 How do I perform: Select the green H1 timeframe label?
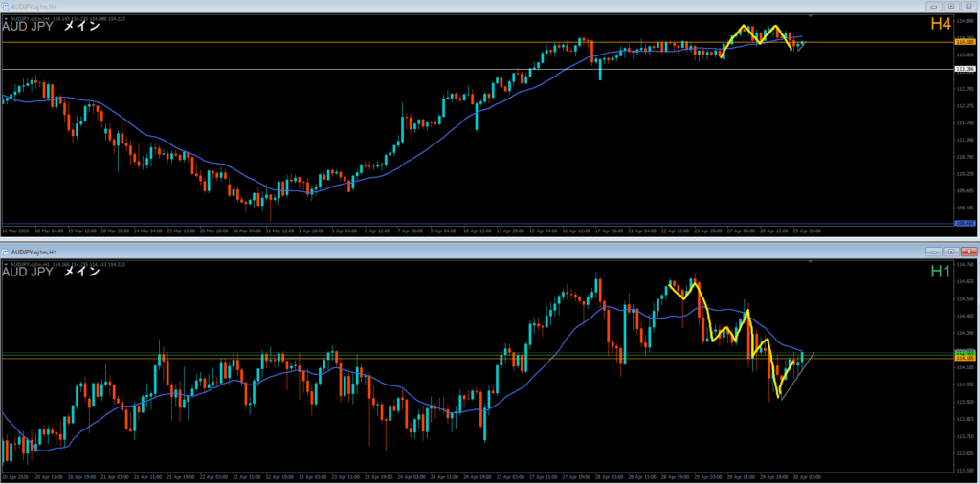940,273
